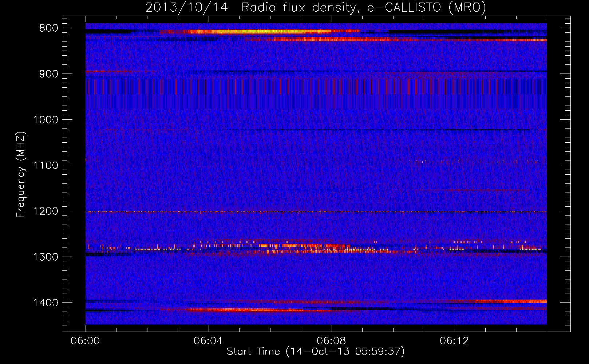Click the 1400 frequency tick label
Screen dimensions: 589x364
[46, 303]
